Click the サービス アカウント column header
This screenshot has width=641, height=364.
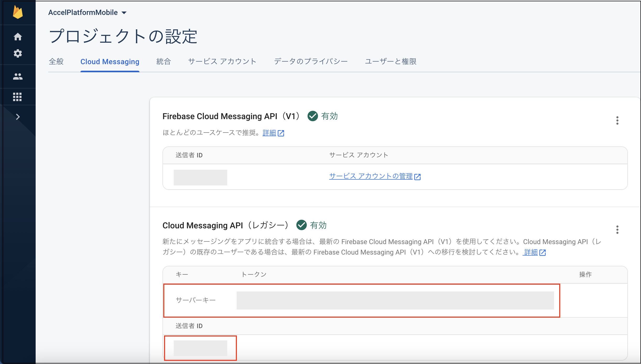(358, 155)
